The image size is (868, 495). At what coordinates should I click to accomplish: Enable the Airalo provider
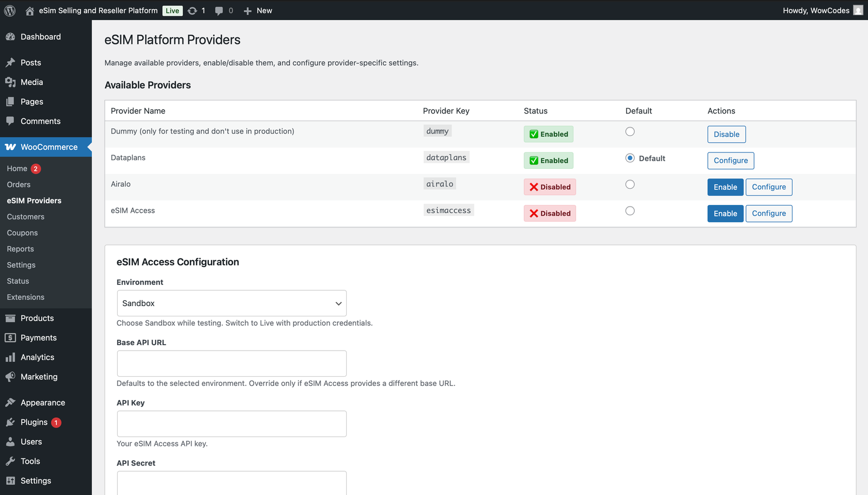pos(725,187)
